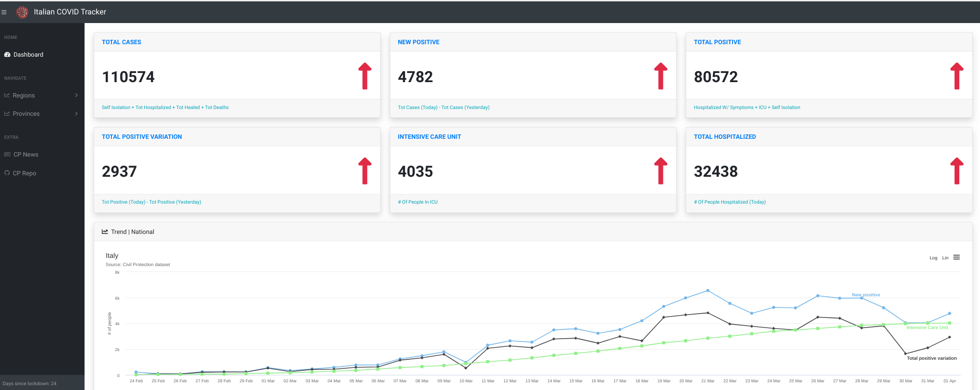
Task: Click Total Positive Variation red up arrow
Action: [365, 171]
